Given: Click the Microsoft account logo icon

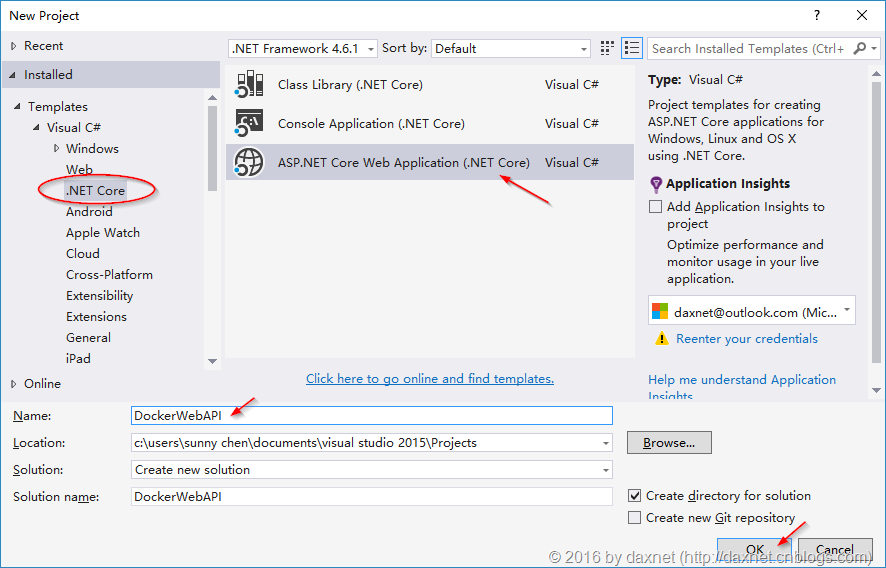Looking at the screenshot, I should point(659,311).
